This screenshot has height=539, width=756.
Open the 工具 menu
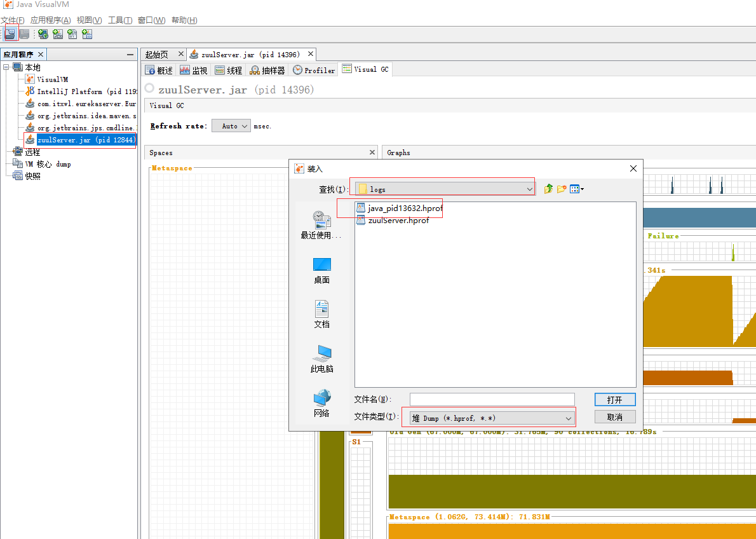[x=119, y=20]
